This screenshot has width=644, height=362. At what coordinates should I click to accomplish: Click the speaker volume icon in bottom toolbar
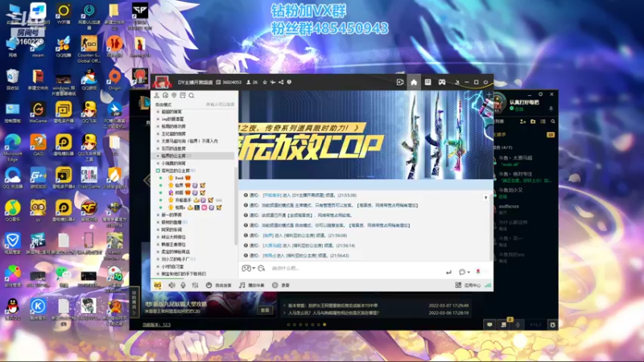[x=171, y=285]
